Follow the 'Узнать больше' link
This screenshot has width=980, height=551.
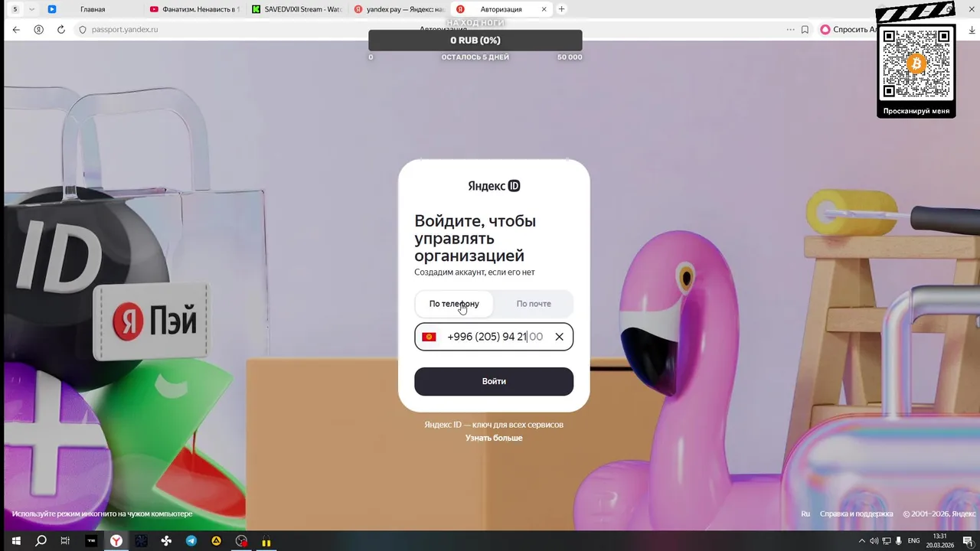click(x=494, y=438)
